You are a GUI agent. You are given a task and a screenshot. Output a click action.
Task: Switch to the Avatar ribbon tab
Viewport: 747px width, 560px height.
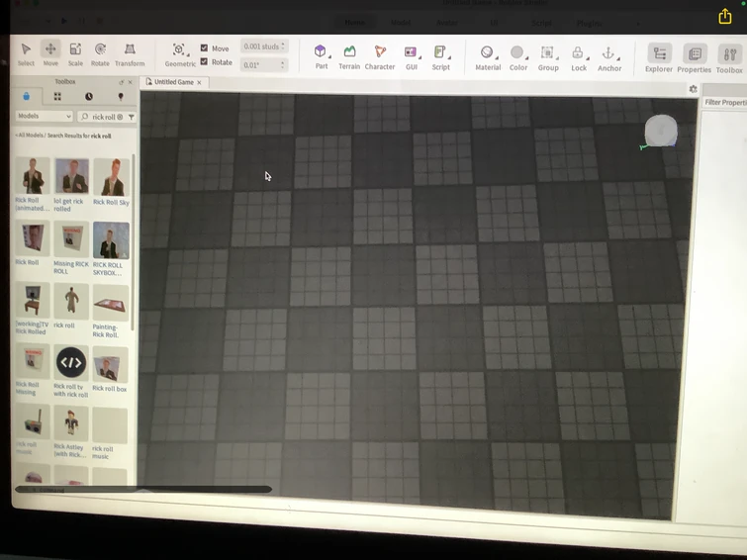[446, 23]
